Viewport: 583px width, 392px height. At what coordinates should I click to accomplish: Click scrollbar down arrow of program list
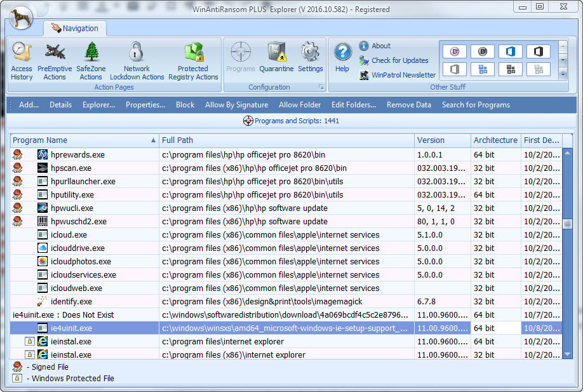click(567, 354)
